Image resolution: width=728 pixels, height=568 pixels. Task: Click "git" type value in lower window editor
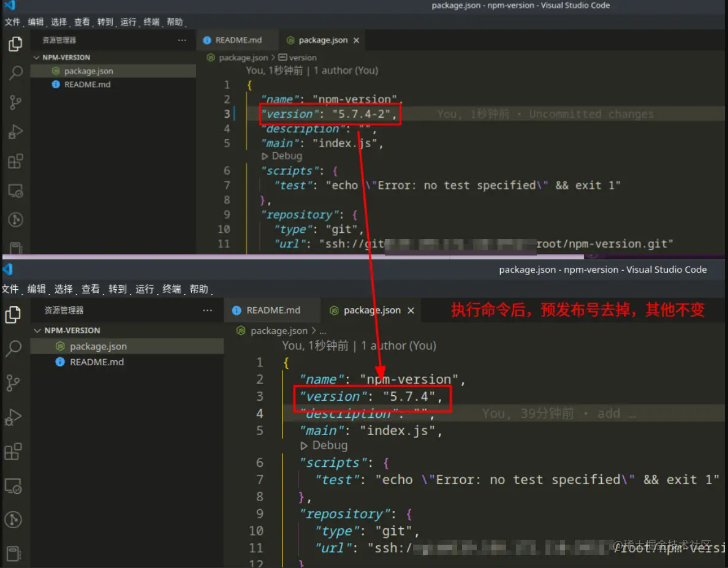point(393,531)
